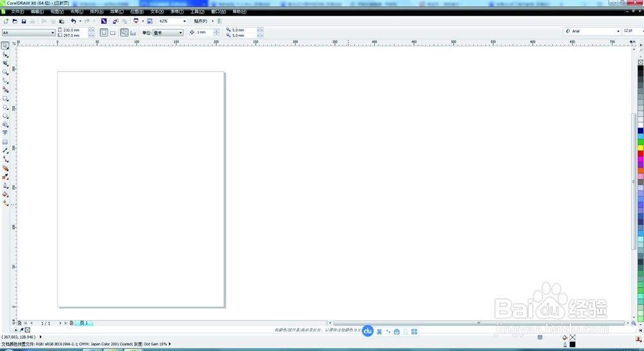The width and height of the screenshot is (644, 351).
Task: Click the page height 297.0 mm field
Action: tap(75, 35)
